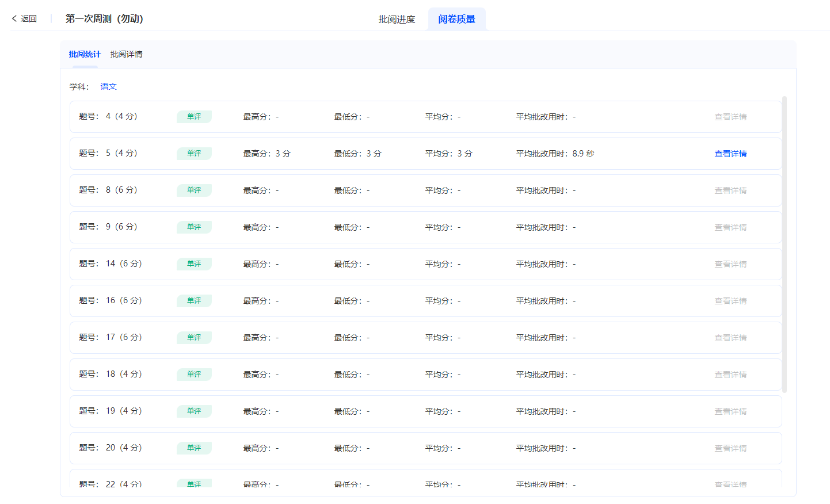The height and width of the screenshot is (504, 830).
Task: Select the 阅卷质量 tab
Action: pyautogui.click(x=456, y=20)
